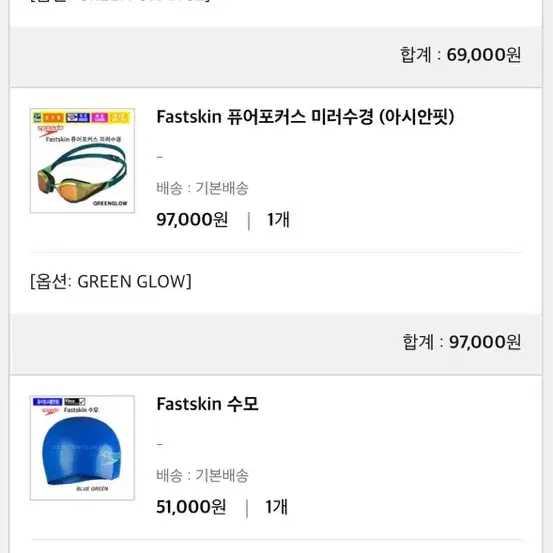
Task: Tap the 1개 quantity beside 51,000원
Action: point(276,507)
